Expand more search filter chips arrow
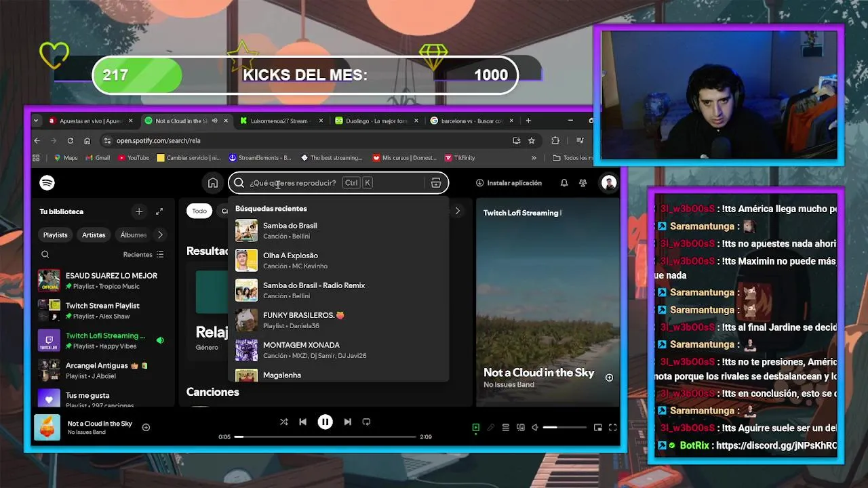The height and width of the screenshot is (488, 868). click(x=457, y=211)
